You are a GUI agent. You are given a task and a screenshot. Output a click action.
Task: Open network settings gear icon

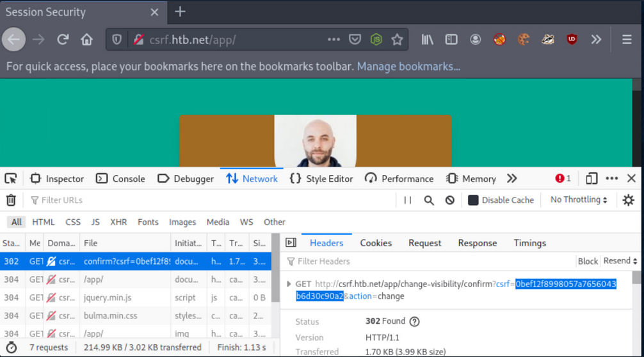click(629, 200)
